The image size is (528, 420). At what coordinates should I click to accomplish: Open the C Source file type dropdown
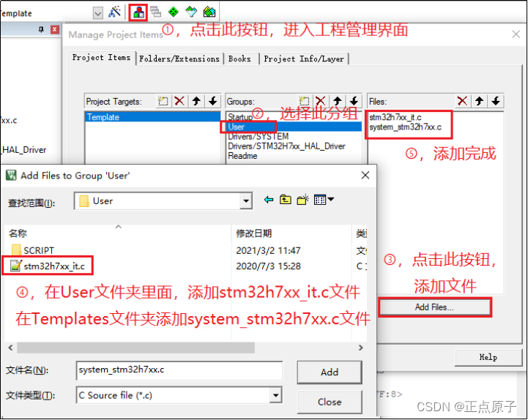(275, 395)
